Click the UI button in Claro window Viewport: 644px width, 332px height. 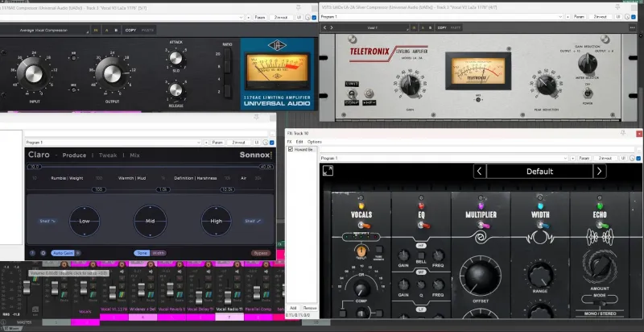tap(256, 143)
